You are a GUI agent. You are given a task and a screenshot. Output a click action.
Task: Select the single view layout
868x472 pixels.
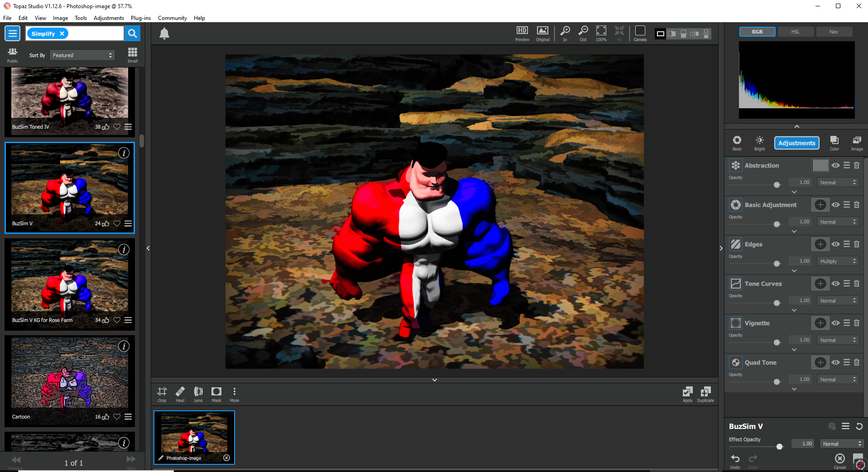pyautogui.click(x=661, y=34)
